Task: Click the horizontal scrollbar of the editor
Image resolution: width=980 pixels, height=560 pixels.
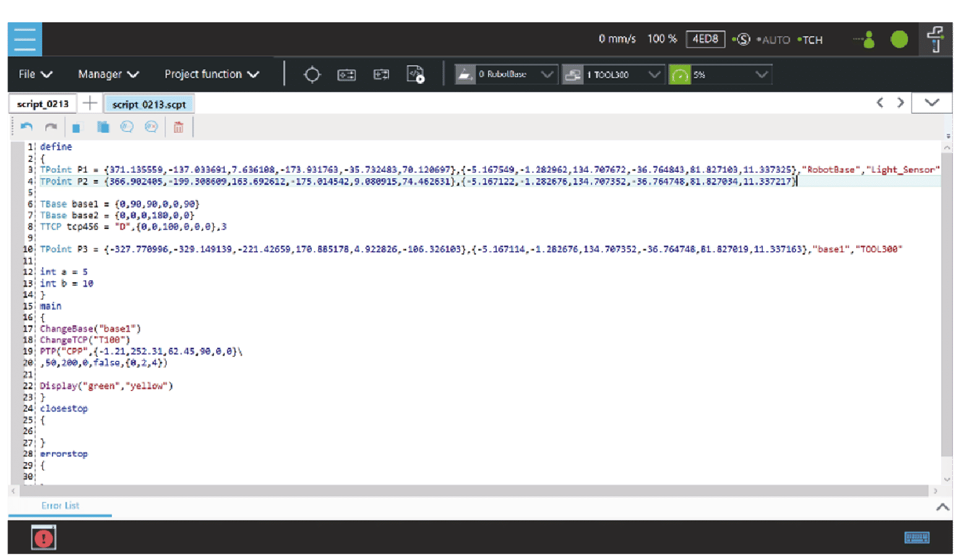Action: coord(473,491)
